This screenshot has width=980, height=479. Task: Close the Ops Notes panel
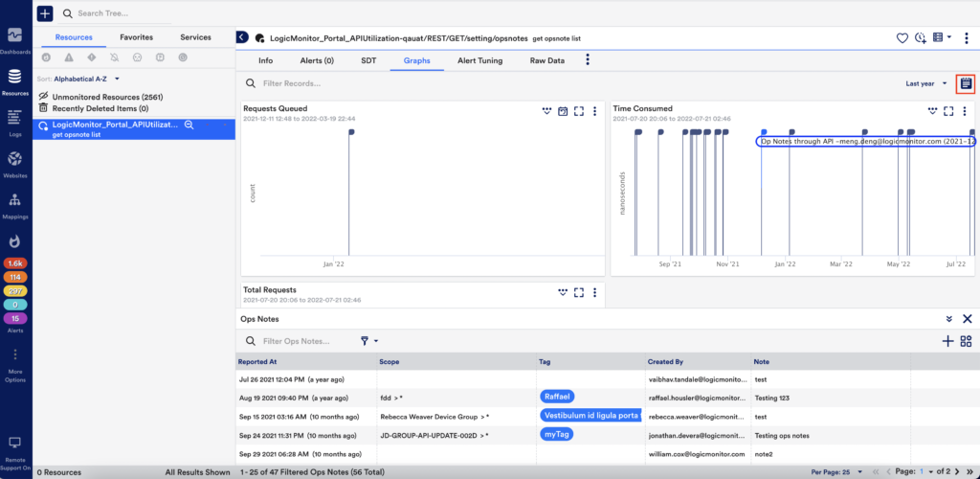(967, 319)
